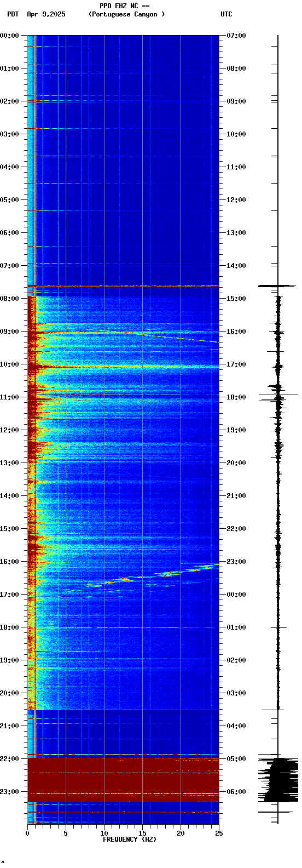
Task: Select the PDT '21:00' time label
Action: pos(10,726)
